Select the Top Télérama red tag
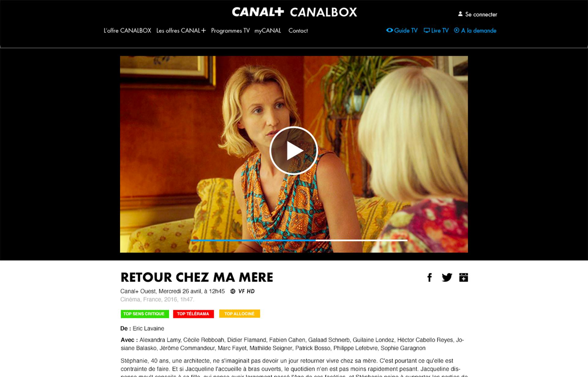This screenshot has width=588, height=377. click(193, 314)
